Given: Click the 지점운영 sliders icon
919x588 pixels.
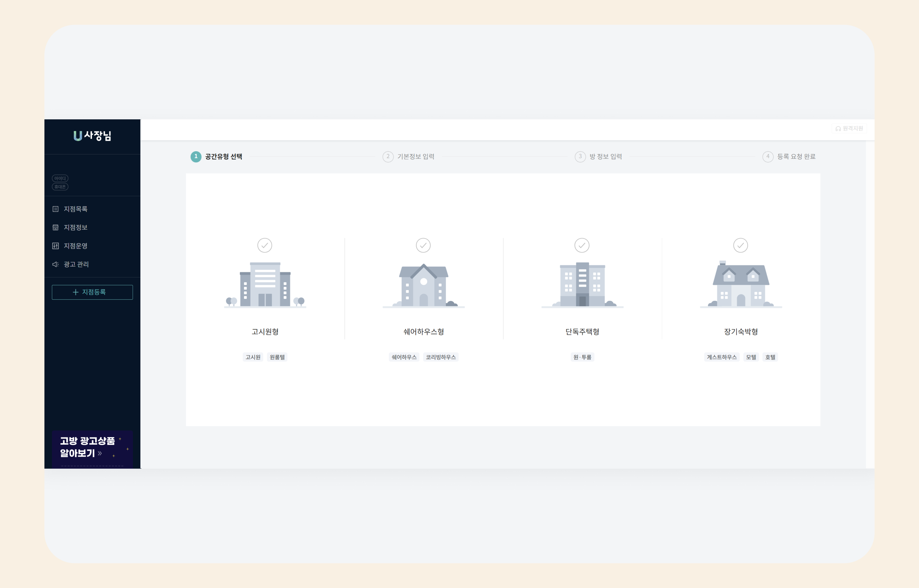Looking at the screenshot, I should (x=55, y=246).
